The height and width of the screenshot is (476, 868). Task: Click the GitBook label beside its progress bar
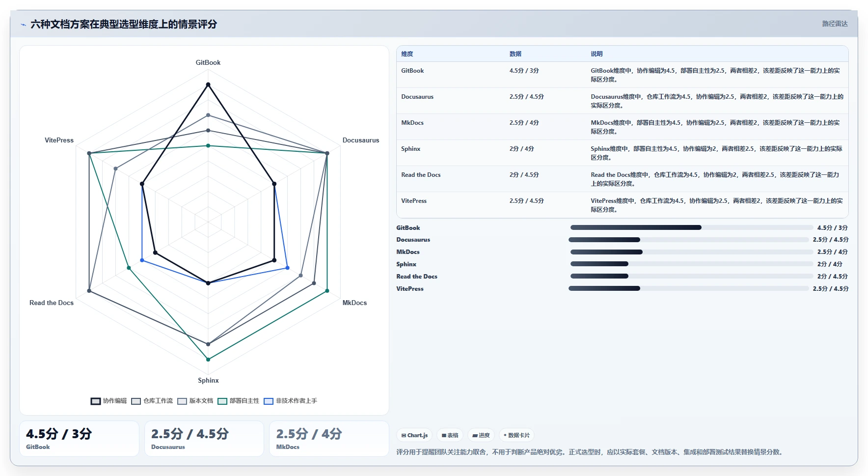click(x=408, y=228)
